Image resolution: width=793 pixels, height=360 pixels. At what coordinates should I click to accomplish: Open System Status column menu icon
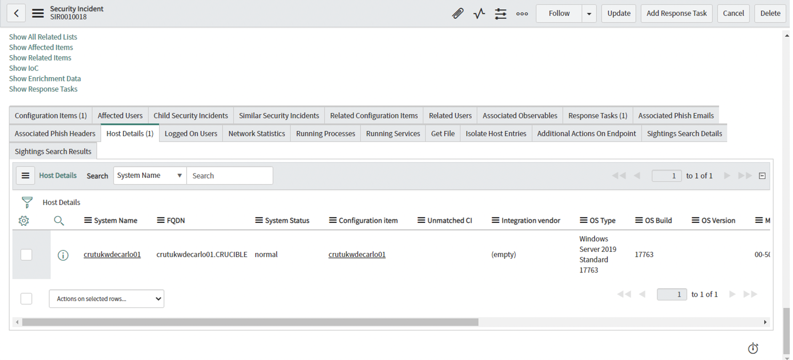pos(259,220)
